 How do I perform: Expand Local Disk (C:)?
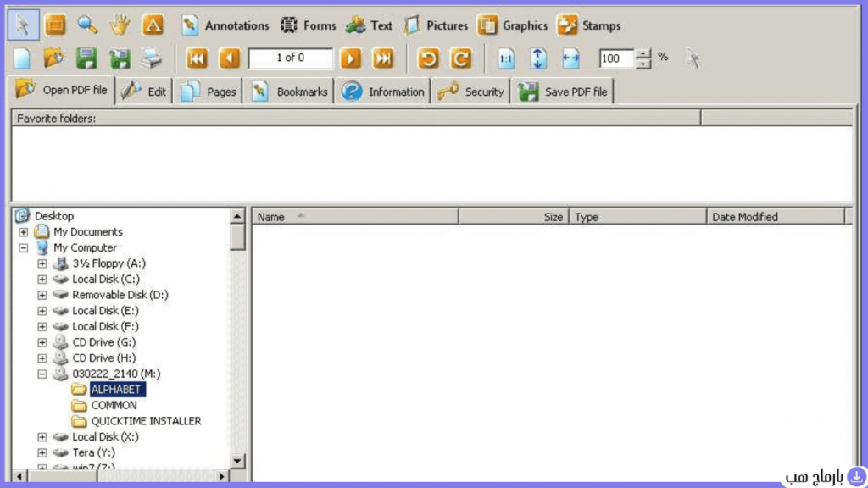42,280
